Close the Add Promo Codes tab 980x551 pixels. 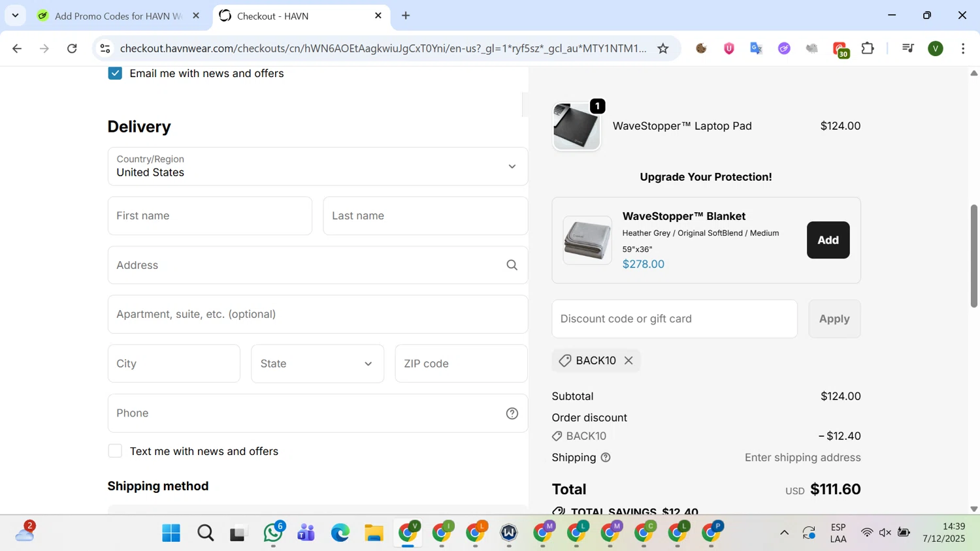196,16
